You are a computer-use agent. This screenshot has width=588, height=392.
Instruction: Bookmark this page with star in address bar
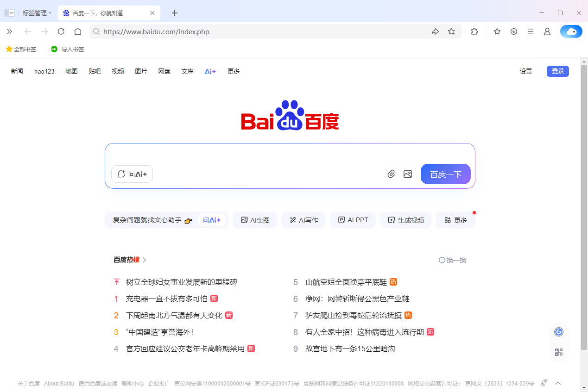(x=451, y=31)
